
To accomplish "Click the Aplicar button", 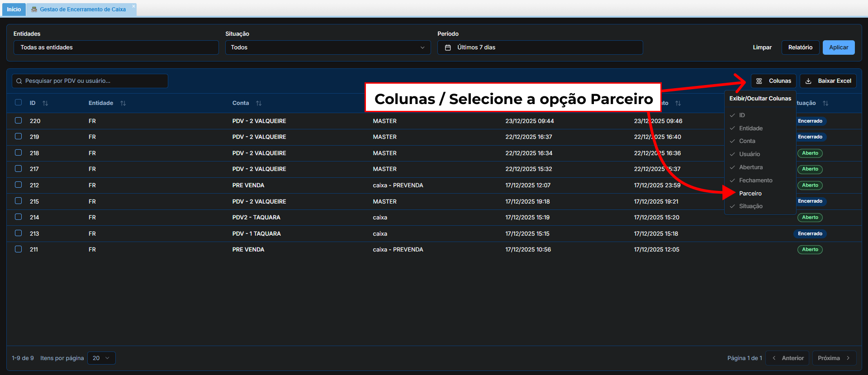I will [x=838, y=47].
